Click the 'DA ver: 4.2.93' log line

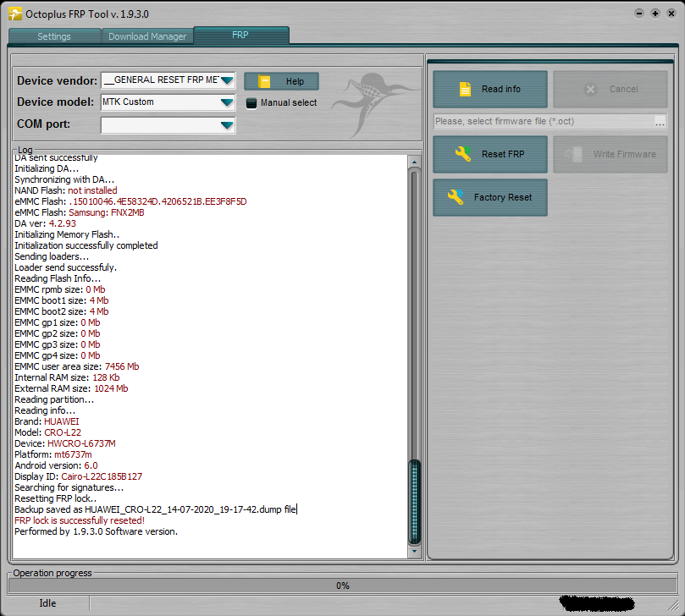click(x=46, y=223)
